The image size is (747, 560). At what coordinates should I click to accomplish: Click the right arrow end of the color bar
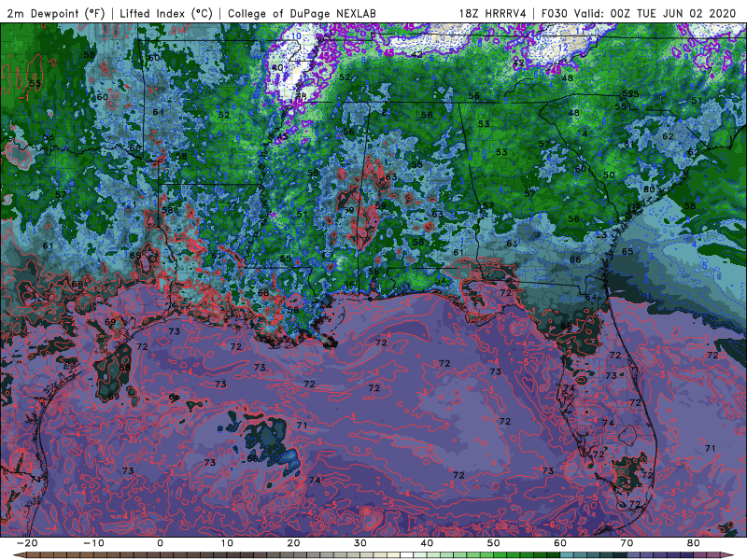pyautogui.click(x=728, y=554)
